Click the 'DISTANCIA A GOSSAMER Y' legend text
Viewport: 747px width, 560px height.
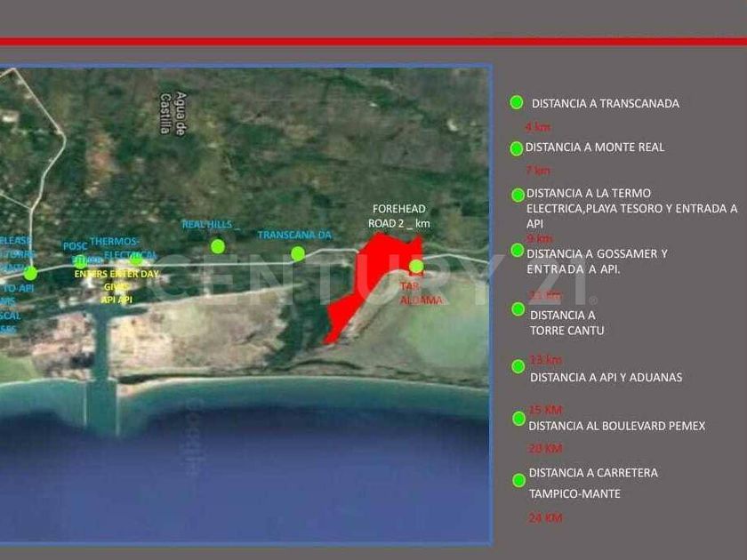coord(597,254)
